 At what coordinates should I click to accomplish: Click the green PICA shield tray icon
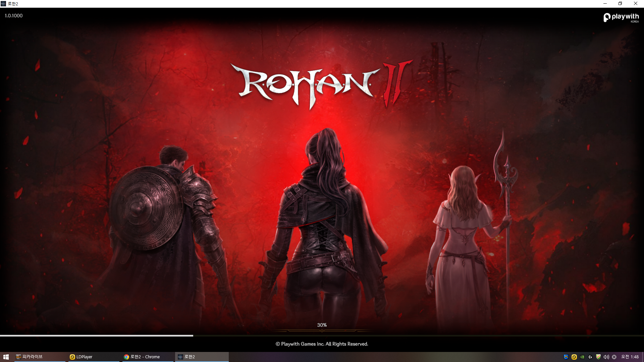[598, 357]
